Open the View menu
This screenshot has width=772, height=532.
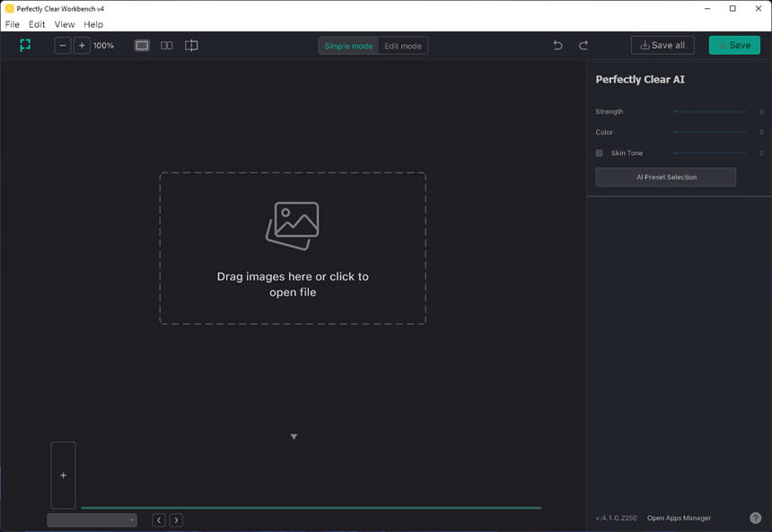pos(65,24)
